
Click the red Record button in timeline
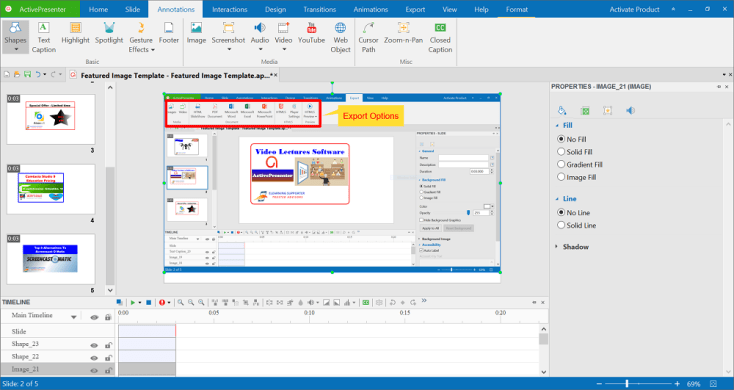162,302
